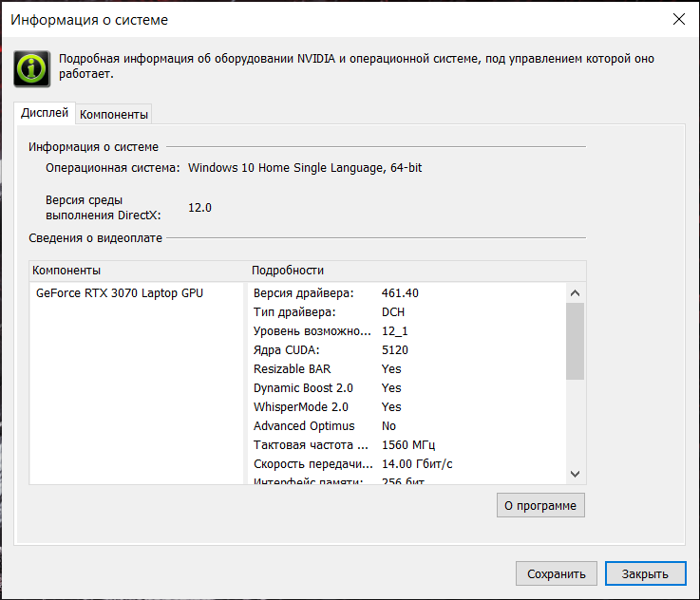Click the CUDA cores value 5120
Screen dimensions: 700x600
395,350
